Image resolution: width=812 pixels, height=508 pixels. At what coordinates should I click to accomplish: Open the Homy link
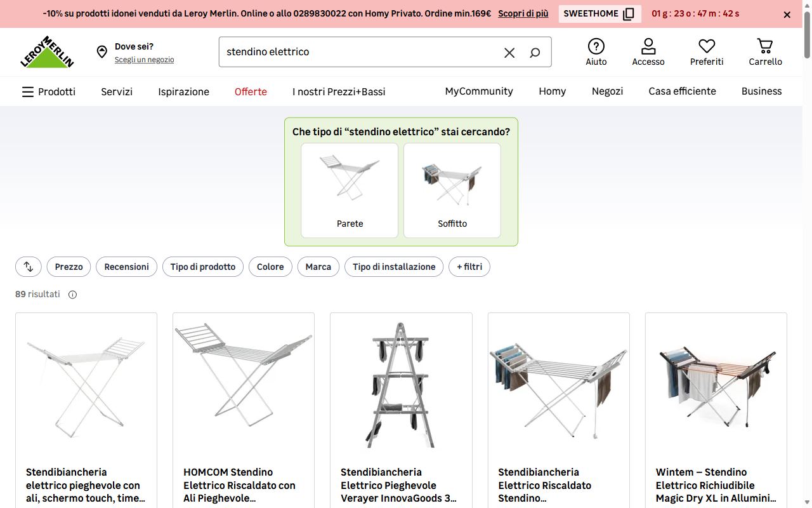553,91
